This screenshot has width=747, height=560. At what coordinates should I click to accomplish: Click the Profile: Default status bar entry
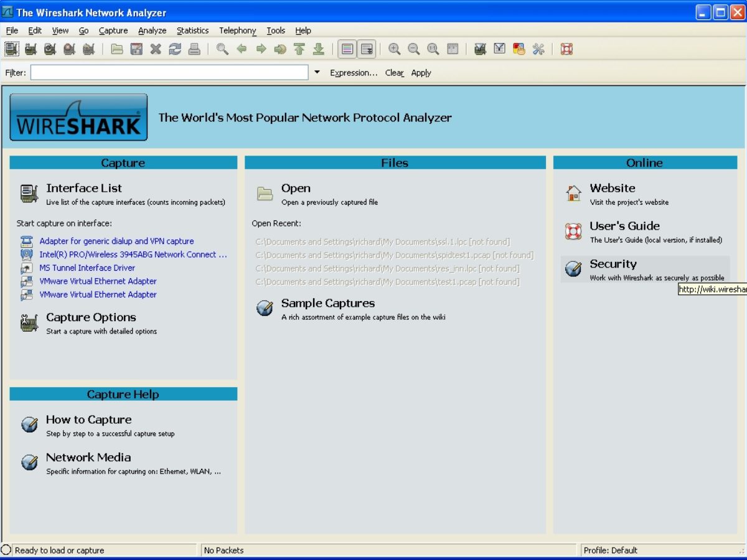point(611,550)
